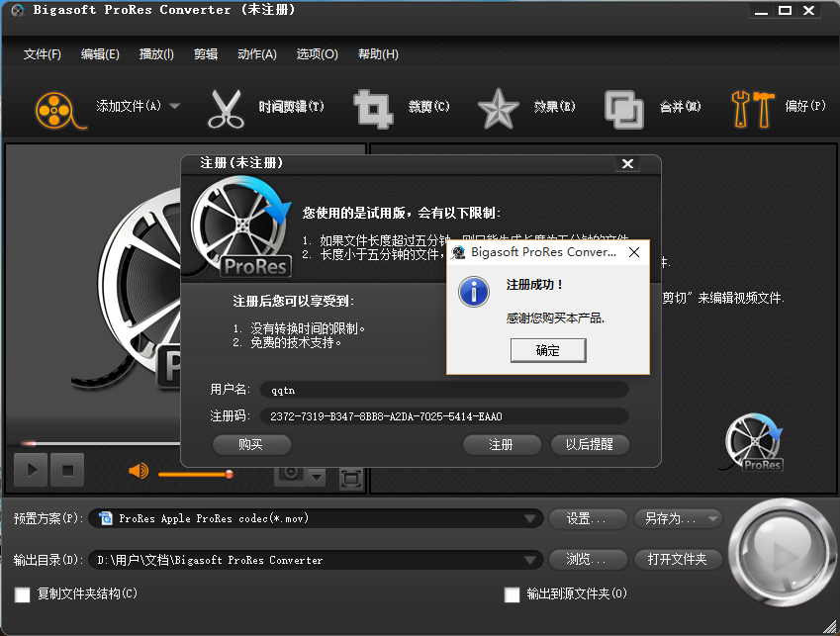The height and width of the screenshot is (636, 840).
Task: Expand the Add File dropdown arrow
Action: [175, 106]
